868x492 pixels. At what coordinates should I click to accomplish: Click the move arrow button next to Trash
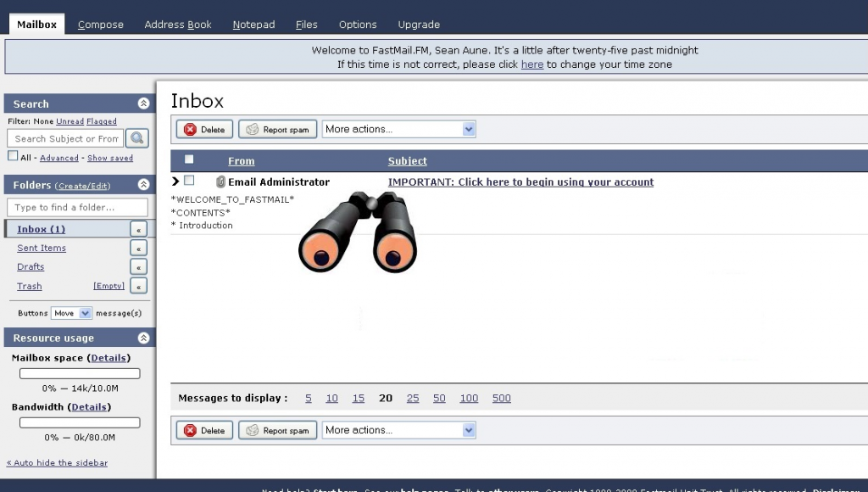pos(138,286)
